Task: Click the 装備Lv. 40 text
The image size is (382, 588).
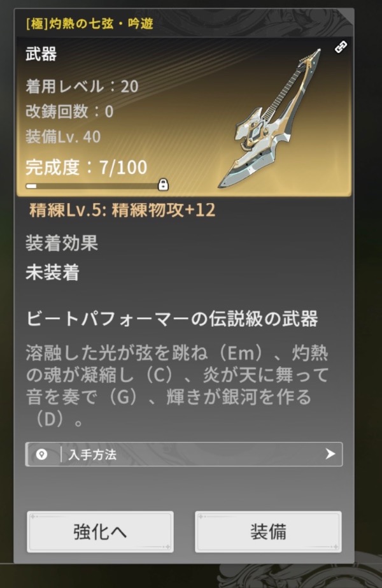Action: point(63,137)
